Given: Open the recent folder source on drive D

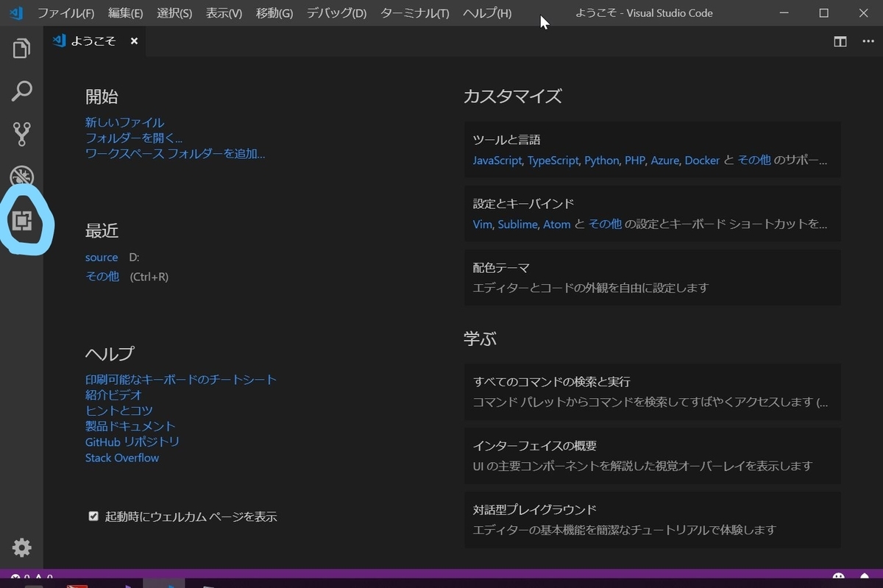Looking at the screenshot, I should 101,257.
